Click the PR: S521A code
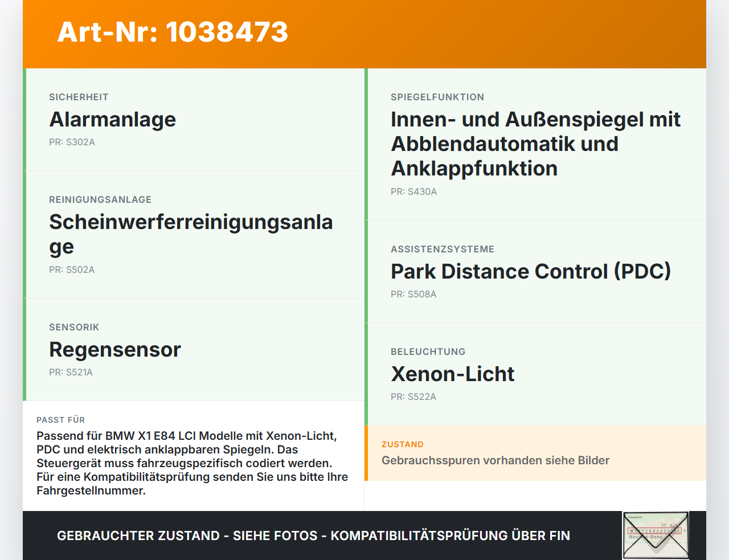The height and width of the screenshot is (560, 729). click(71, 373)
